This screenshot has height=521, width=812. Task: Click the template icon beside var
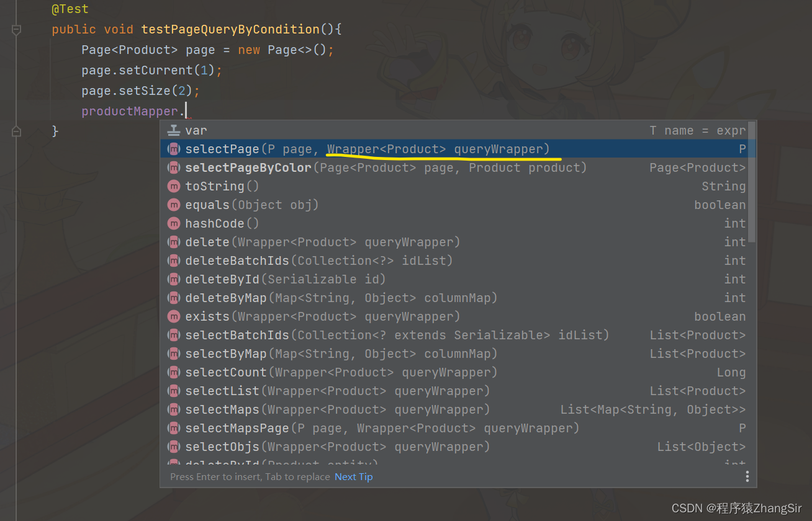point(174,130)
